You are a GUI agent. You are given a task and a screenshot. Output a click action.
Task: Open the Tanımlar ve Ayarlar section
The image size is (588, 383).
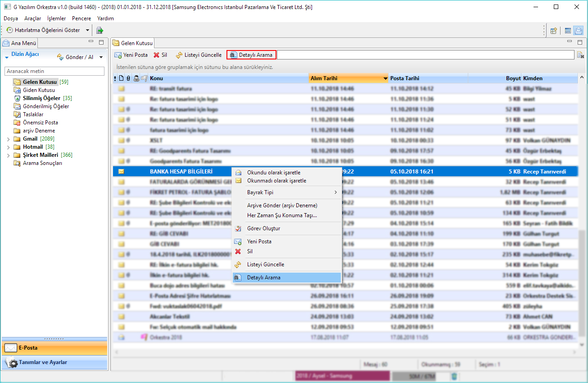pyautogui.click(x=54, y=362)
